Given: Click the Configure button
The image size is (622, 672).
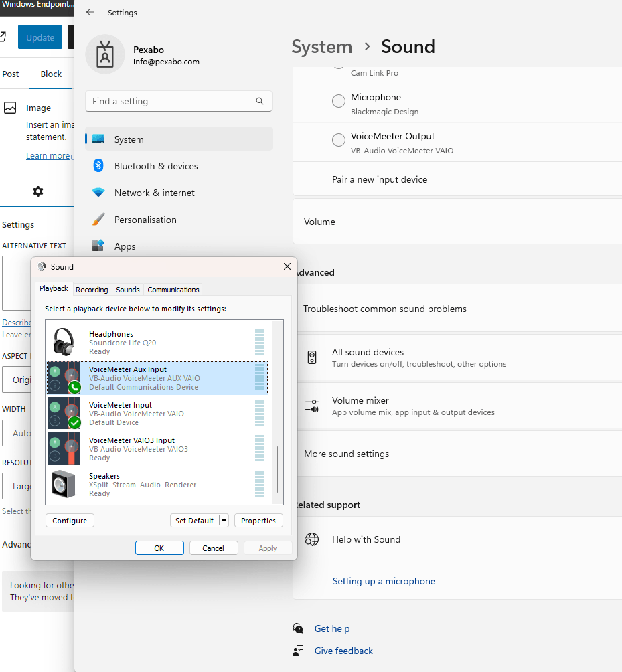Looking at the screenshot, I should (70, 520).
